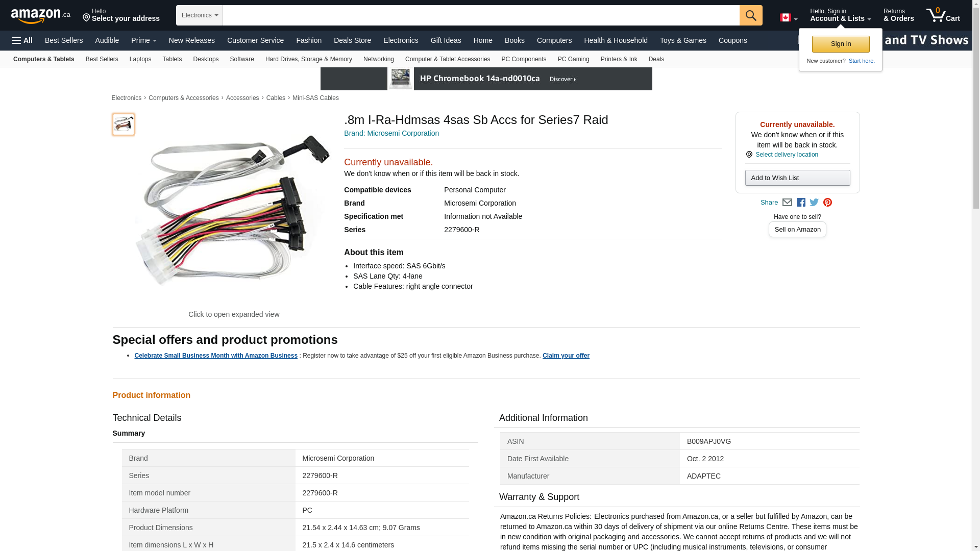980x551 pixels.
Task: Go to Laptops subcategory tab
Action: [x=140, y=59]
